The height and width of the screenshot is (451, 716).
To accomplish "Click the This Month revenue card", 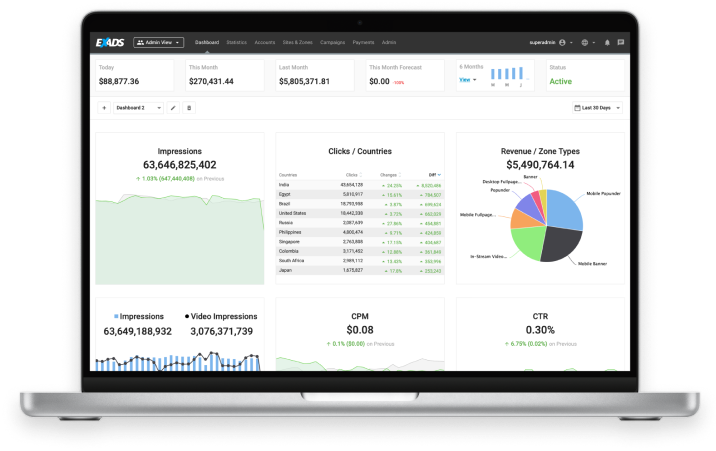I will coord(224,75).
